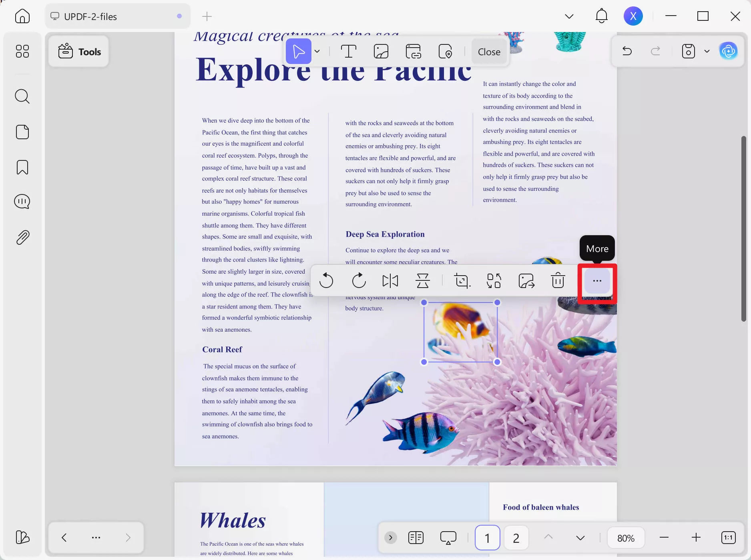Open the UPDF AI assistant
The width and height of the screenshot is (751, 560).
point(729,51)
